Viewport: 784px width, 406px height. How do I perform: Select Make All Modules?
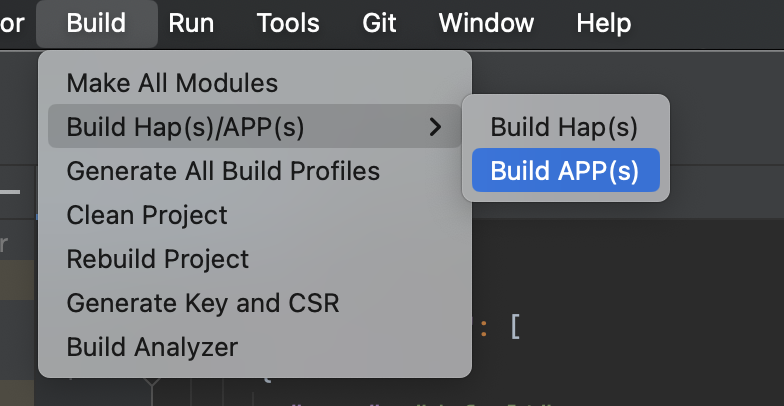(172, 83)
